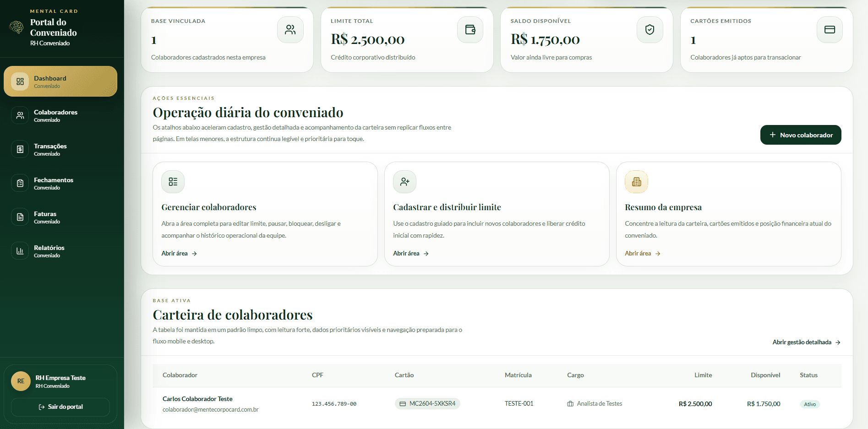Viewport: 868px width, 429px height.
Task: Click the wallet icon on Limite Total card
Action: point(470,30)
